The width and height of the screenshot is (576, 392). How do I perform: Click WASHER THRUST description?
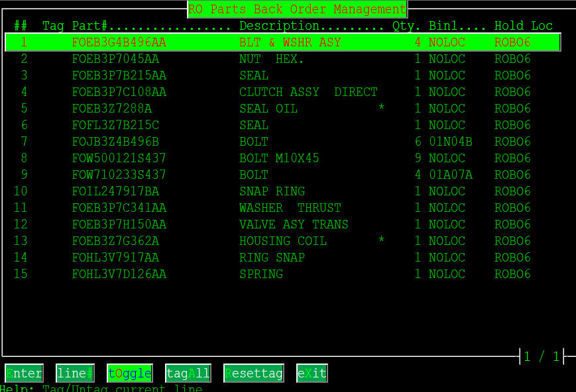290,208
